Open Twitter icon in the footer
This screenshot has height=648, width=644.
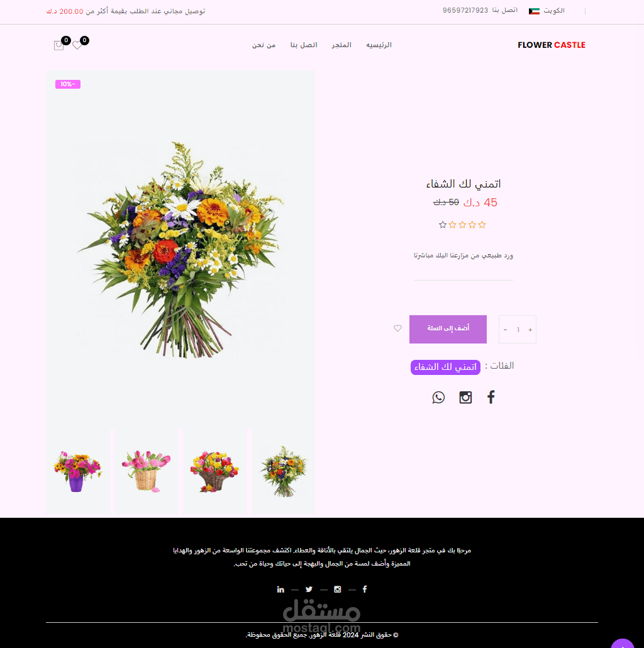click(x=309, y=589)
